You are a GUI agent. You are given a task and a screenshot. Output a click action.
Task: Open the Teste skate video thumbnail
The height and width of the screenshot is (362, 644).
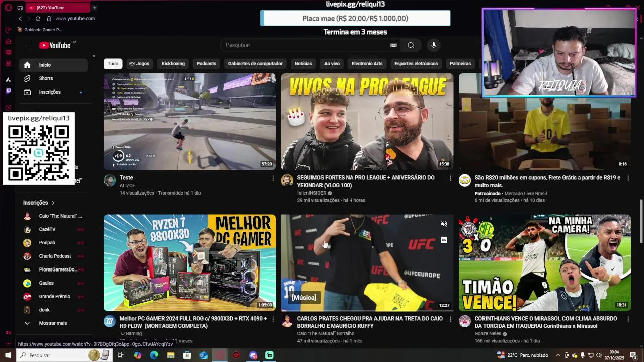pyautogui.click(x=190, y=122)
